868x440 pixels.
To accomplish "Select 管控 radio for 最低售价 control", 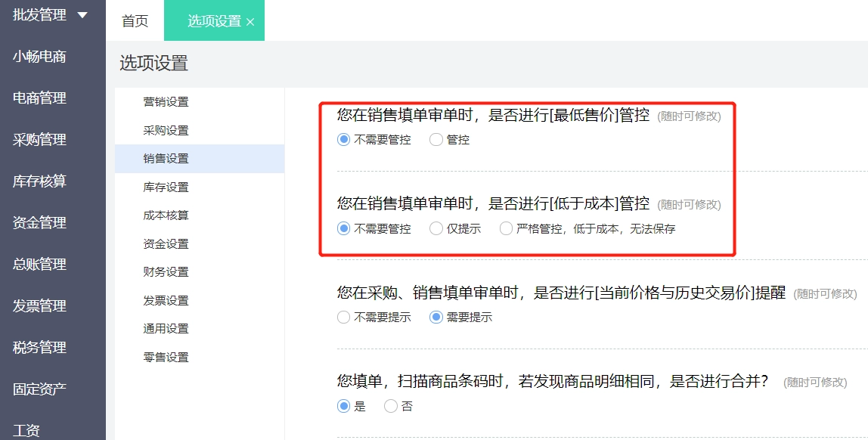I will (x=436, y=139).
